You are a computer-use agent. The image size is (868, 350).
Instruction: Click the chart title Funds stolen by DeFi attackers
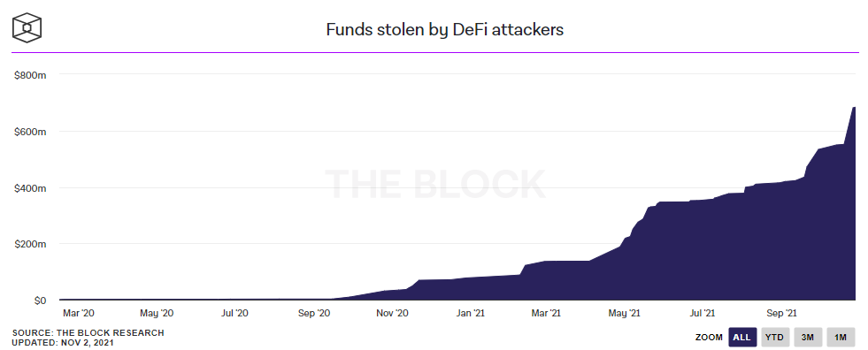point(444,29)
